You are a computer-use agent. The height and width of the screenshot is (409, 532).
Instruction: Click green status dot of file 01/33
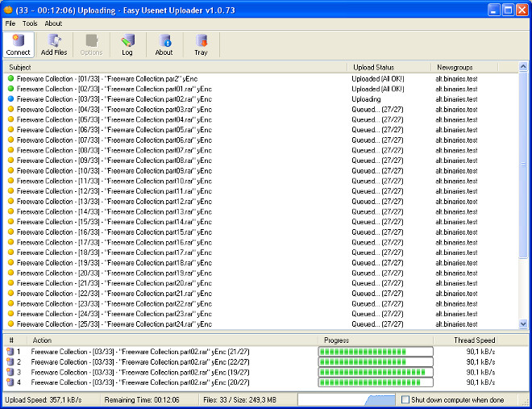tap(10, 78)
